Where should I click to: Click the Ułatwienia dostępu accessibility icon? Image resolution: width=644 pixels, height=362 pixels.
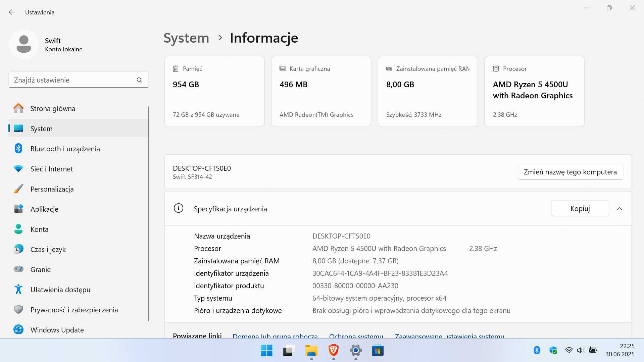point(18,289)
